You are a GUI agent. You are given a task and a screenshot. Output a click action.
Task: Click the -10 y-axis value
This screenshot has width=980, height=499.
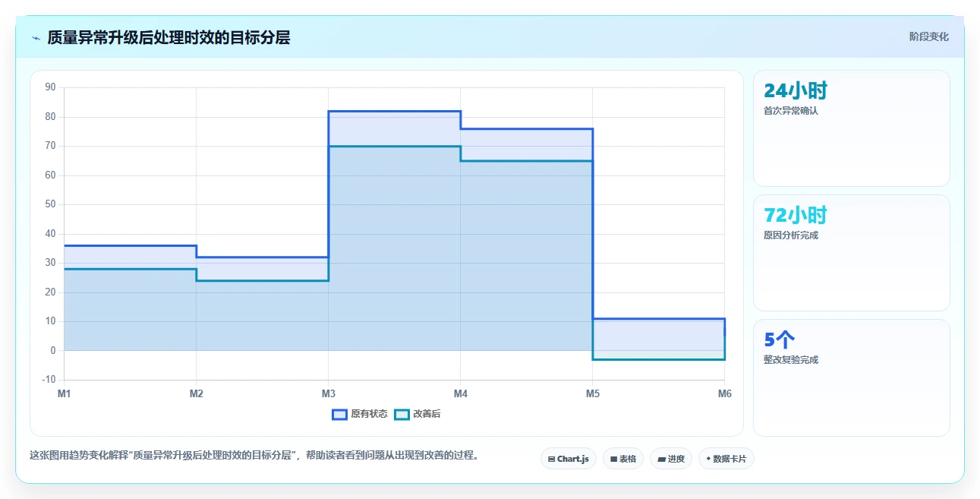(49, 380)
